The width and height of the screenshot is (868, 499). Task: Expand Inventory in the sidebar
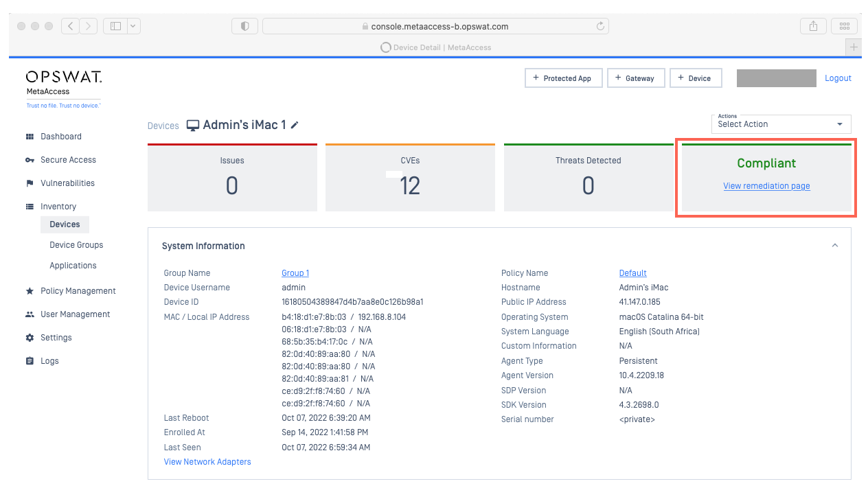coord(58,207)
